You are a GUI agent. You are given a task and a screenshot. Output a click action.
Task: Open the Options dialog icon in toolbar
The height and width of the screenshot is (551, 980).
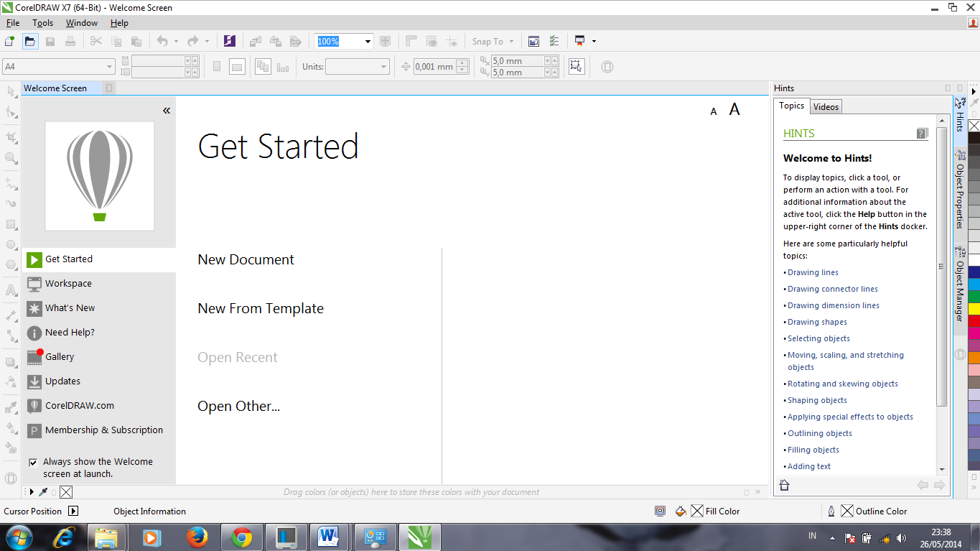pos(554,42)
